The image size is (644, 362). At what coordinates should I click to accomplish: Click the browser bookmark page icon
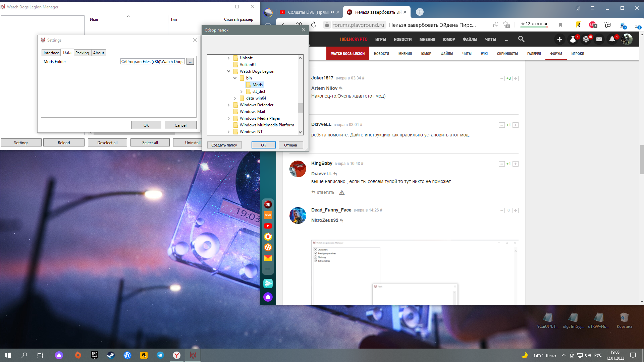point(560,25)
